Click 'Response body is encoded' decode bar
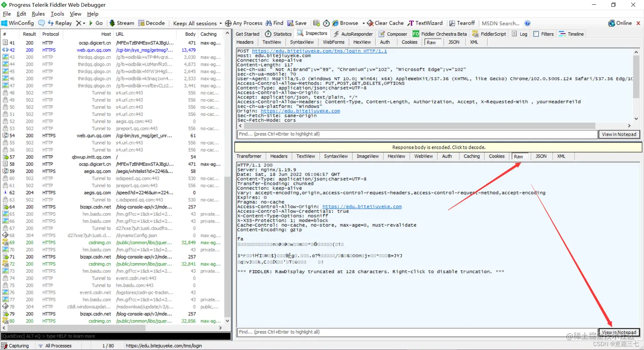This screenshot has height=350, width=644. click(438, 147)
